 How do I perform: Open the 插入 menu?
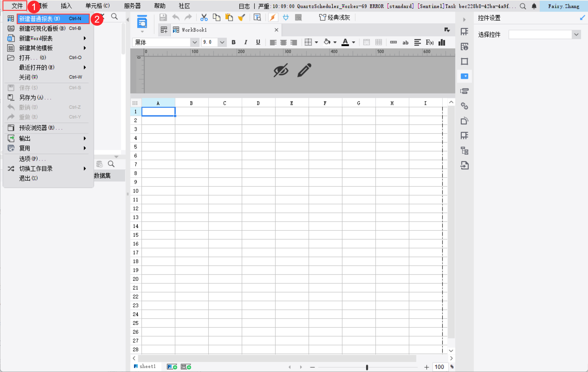click(66, 6)
